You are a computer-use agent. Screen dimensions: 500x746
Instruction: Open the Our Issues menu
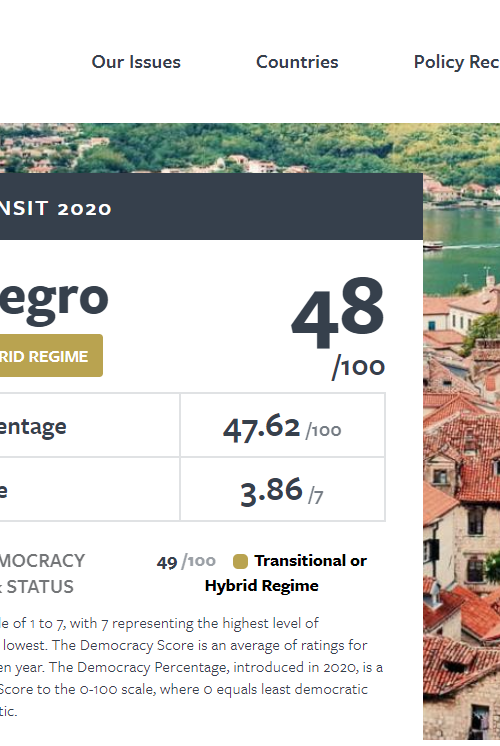tap(136, 62)
